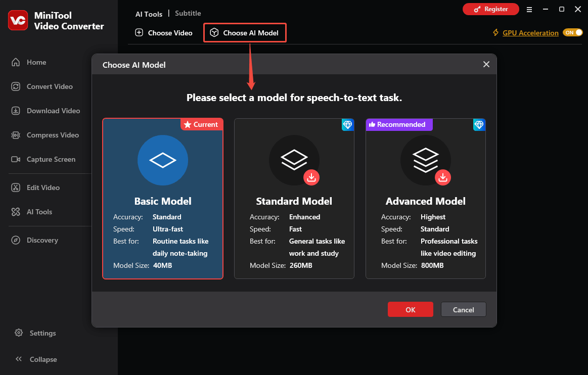
Task: Click the Choose AI Model cube icon
Action: click(214, 33)
